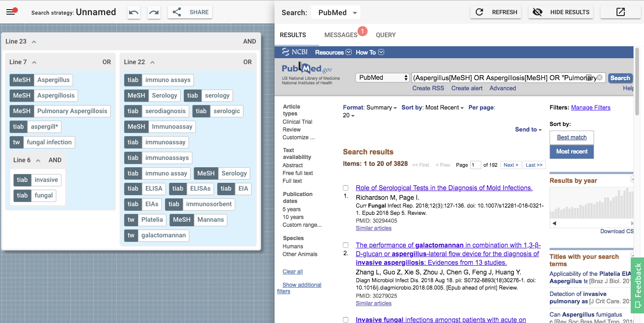
Task: Filter species to Humans
Action: (x=293, y=246)
